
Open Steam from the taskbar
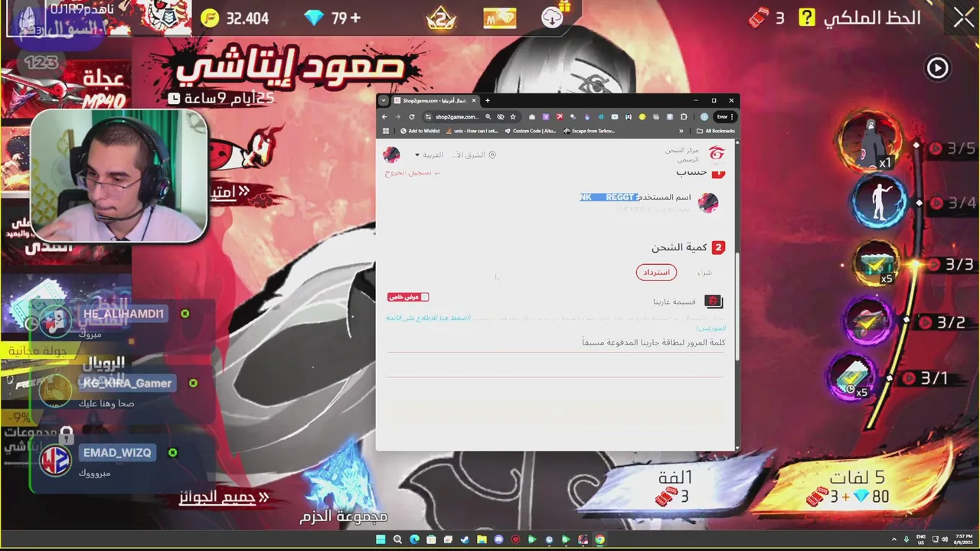(465, 540)
